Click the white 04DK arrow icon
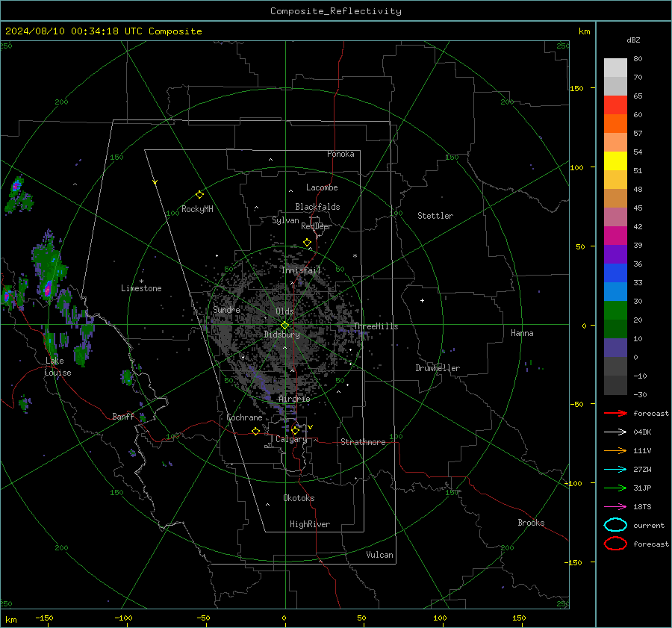 pos(615,432)
